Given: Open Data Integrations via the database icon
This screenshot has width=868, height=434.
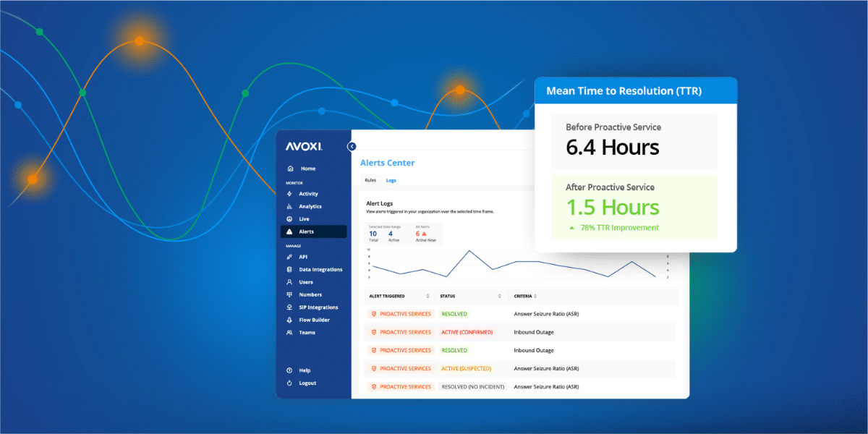Looking at the screenshot, I should [x=289, y=270].
